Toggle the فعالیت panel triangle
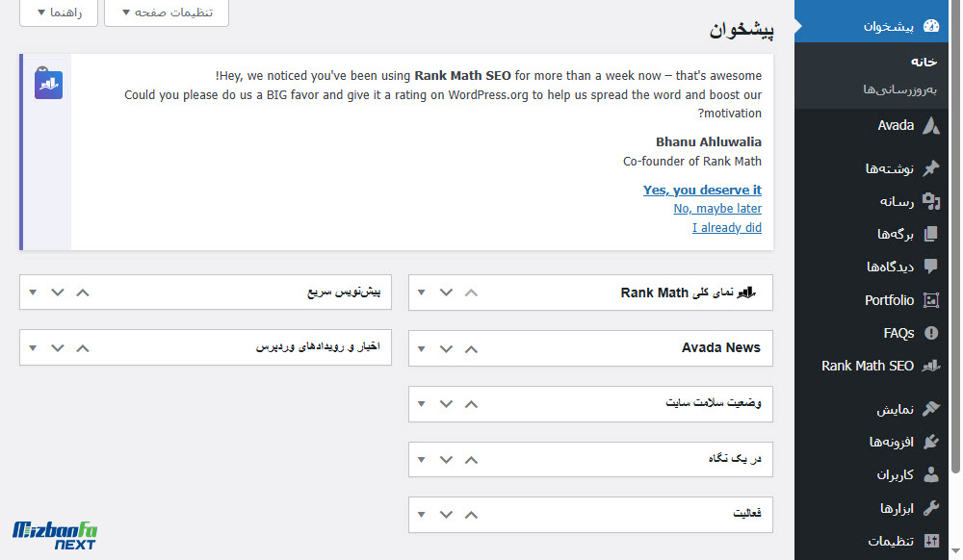 (x=422, y=515)
